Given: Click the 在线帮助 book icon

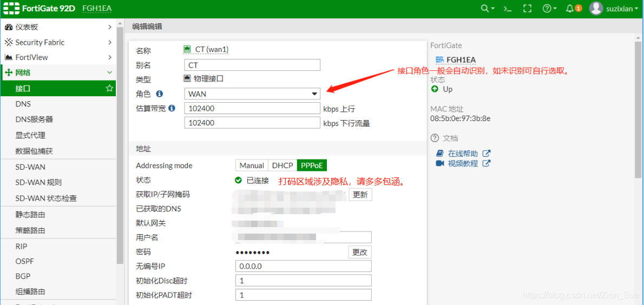Looking at the screenshot, I should click(x=440, y=154).
